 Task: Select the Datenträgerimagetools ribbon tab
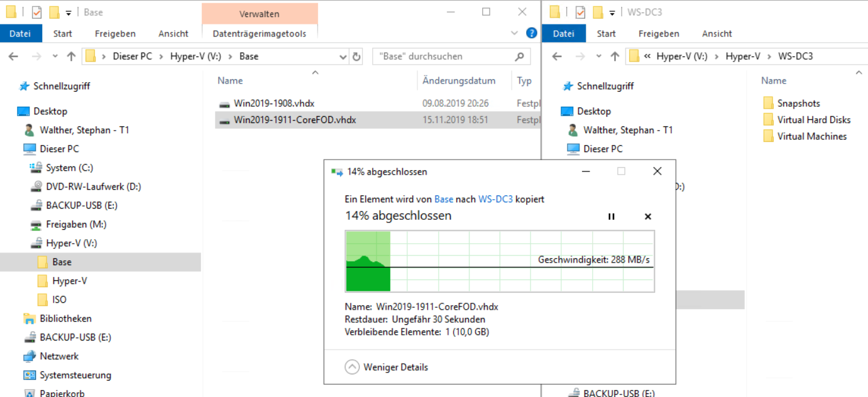click(260, 33)
